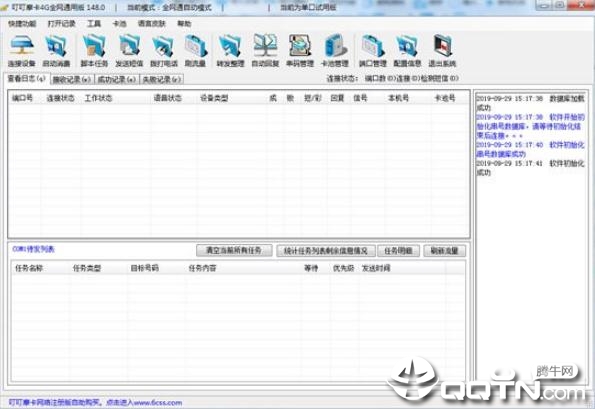Open the 卡池管理 card pool management icon
The width and height of the screenshot is (595, 409).
335,51
